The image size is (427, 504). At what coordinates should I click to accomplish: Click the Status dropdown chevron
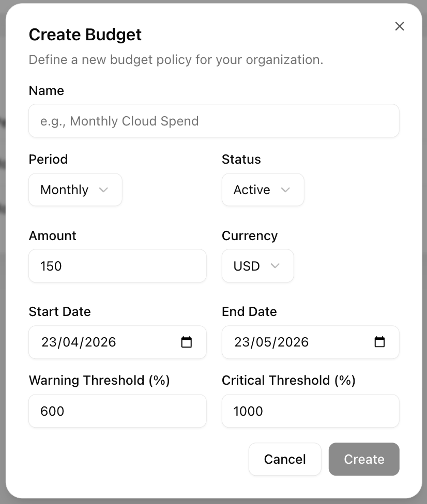(x=285, y=190)
